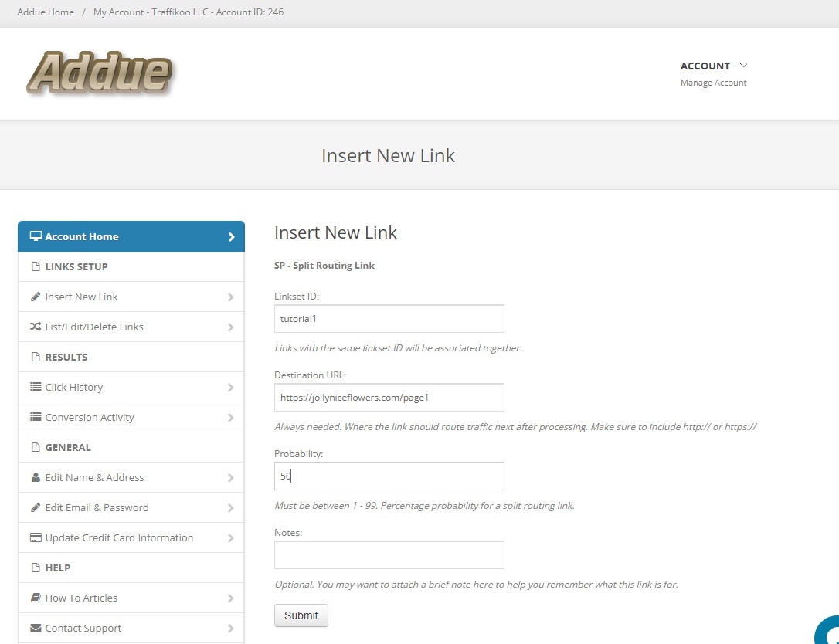This screenshot has width=839, height=644.
Task: Click the chevron on Edit Name & Address row
Action: point(231,478)
